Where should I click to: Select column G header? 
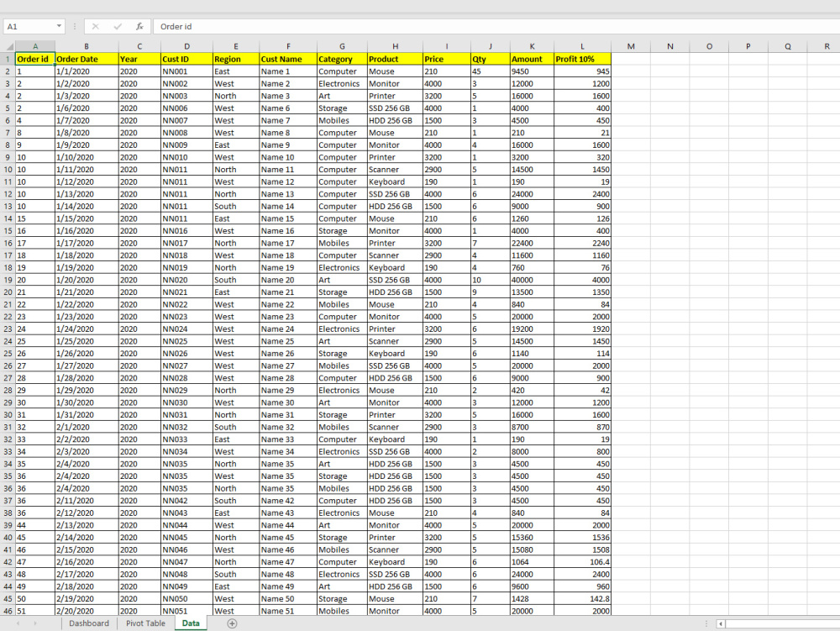343,46
